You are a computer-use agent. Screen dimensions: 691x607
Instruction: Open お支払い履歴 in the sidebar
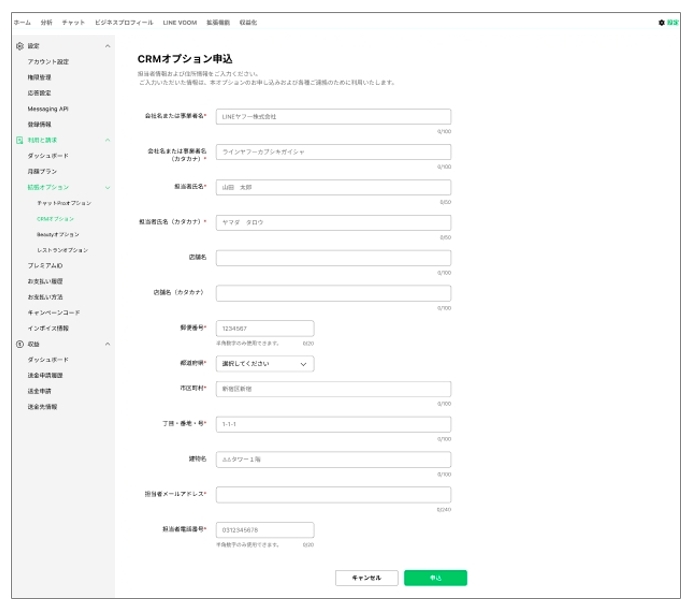click(x=45, y=281)
